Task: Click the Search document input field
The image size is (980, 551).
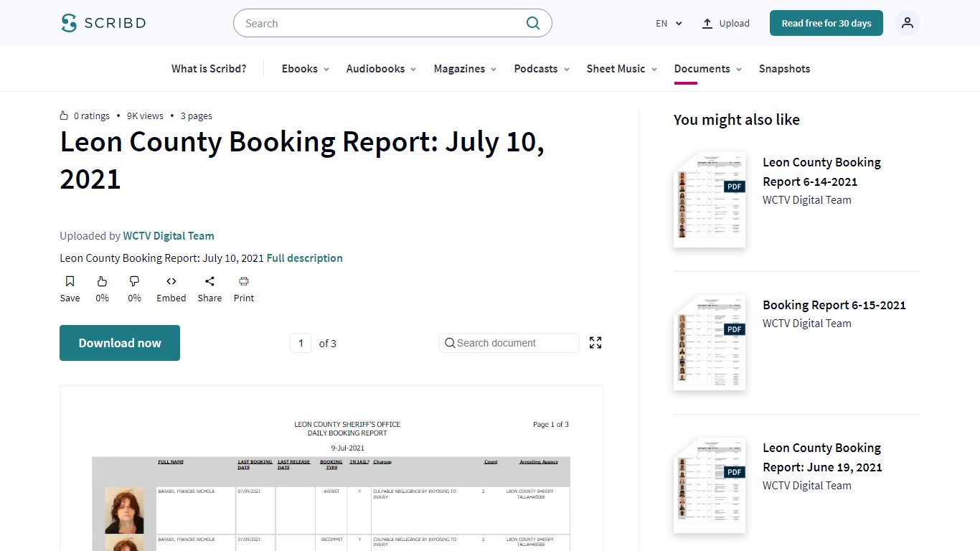Action: point(509,343)
